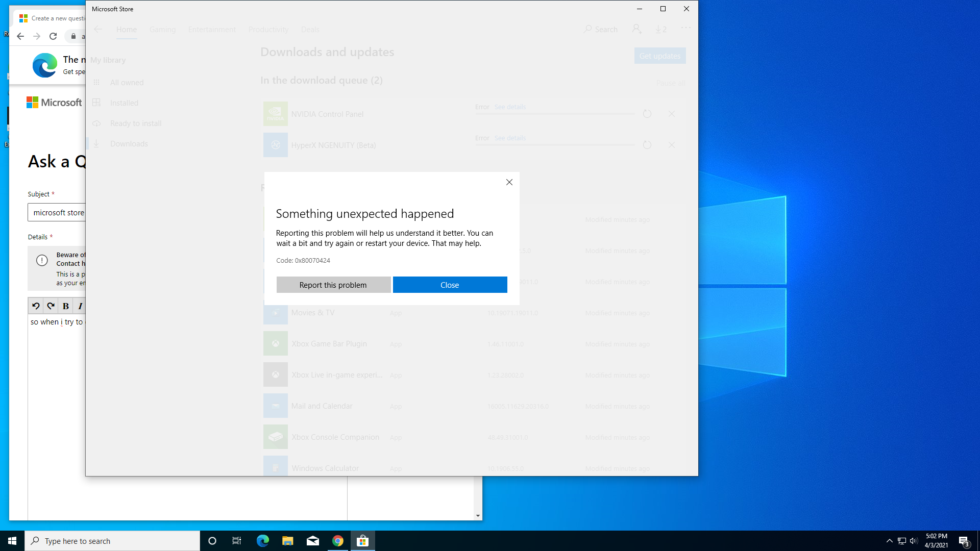Open the Gaming tab
Image resolution: width=980 pixels, height=551 pixels.
pyautogui.click(x=162, y=30)
